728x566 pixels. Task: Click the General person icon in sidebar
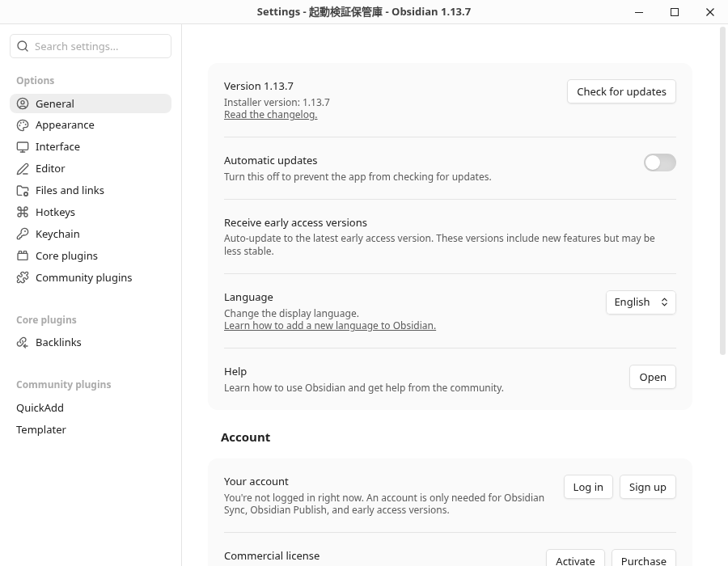(23, 103)
